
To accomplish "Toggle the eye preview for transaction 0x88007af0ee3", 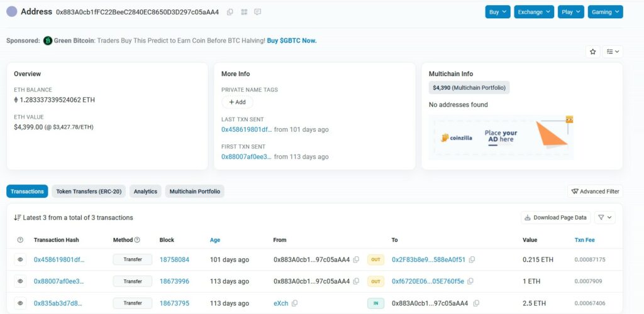I will 20,281.
